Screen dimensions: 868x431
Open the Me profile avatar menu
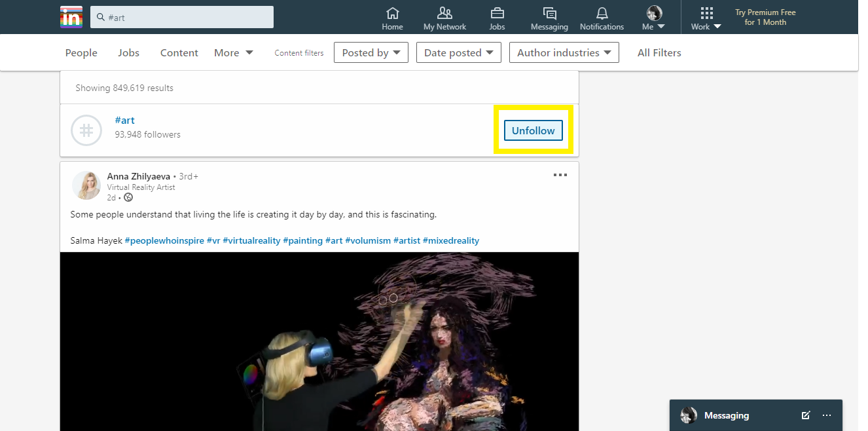(653, 18)
